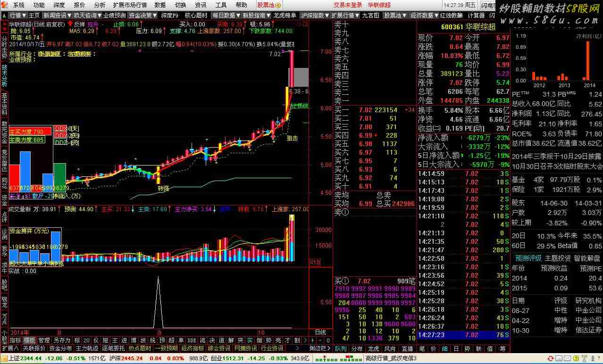
Task: Click the 筹 chip distribution button
Action: (x=503, y=348)
